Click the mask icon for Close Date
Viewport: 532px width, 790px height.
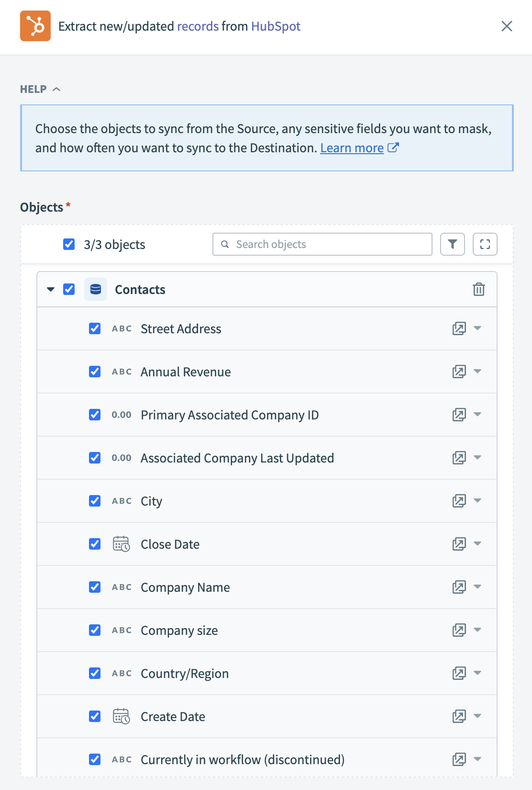[459, 544]
